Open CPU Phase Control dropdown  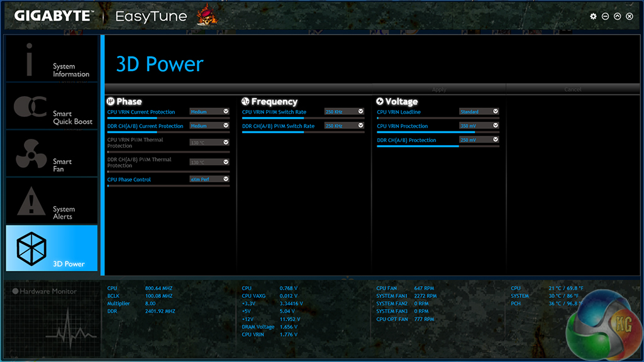[x=209, y=179]
